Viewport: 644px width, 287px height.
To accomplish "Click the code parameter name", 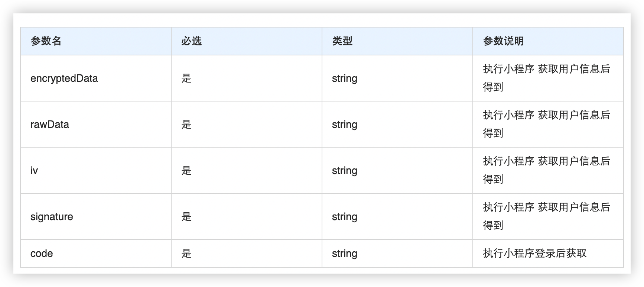I will (42, 254).
